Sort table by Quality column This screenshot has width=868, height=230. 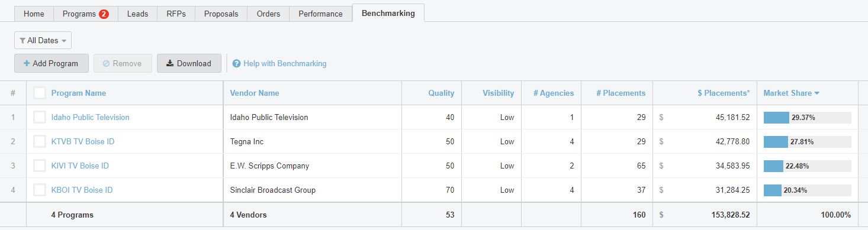442,93
